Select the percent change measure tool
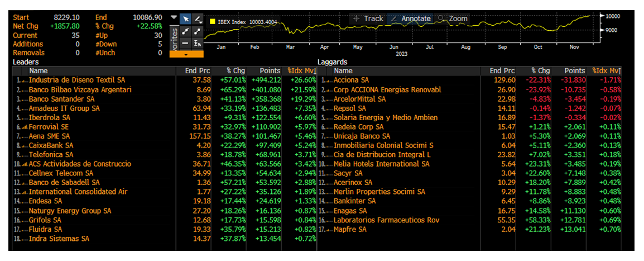Image resolution: width=644 pixels, height=261 pixels. (197, 43)
